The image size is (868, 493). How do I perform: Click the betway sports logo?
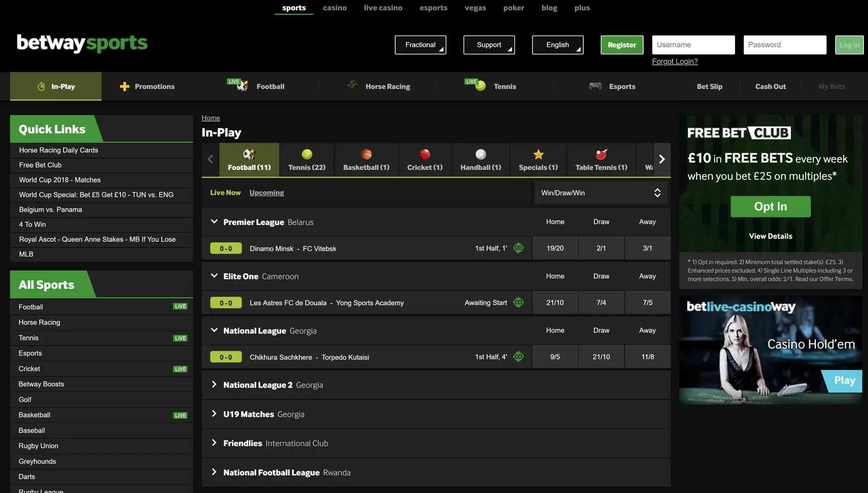(82, 43)
